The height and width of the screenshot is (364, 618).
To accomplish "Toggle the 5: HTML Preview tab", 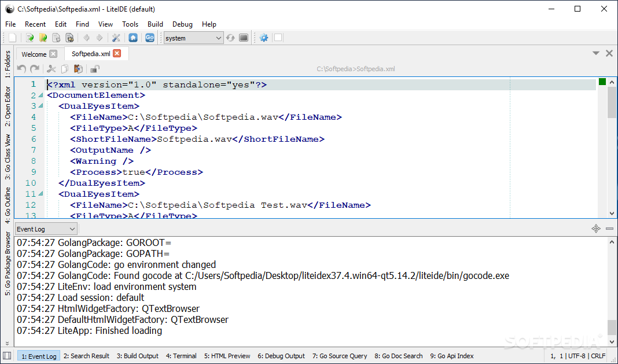I will point(227,356).
